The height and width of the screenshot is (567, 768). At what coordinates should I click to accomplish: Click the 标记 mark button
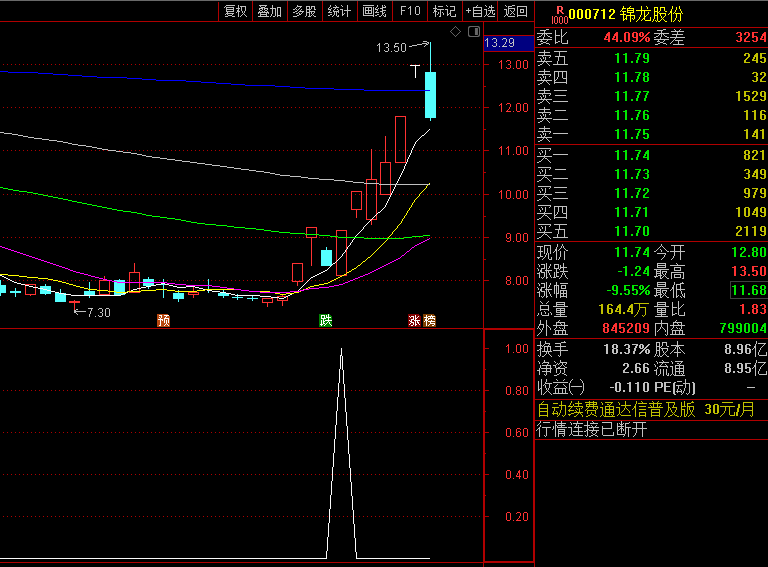(x=444, y=11)
